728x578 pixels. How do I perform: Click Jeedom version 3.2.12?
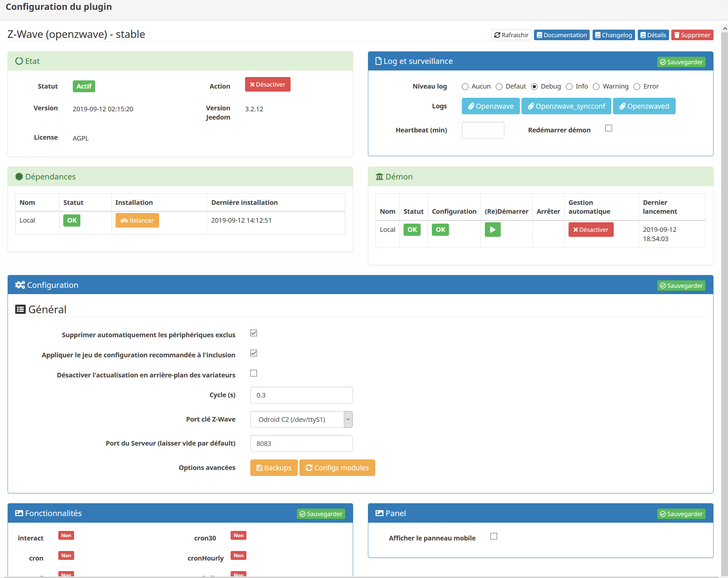tap(254, 109)
